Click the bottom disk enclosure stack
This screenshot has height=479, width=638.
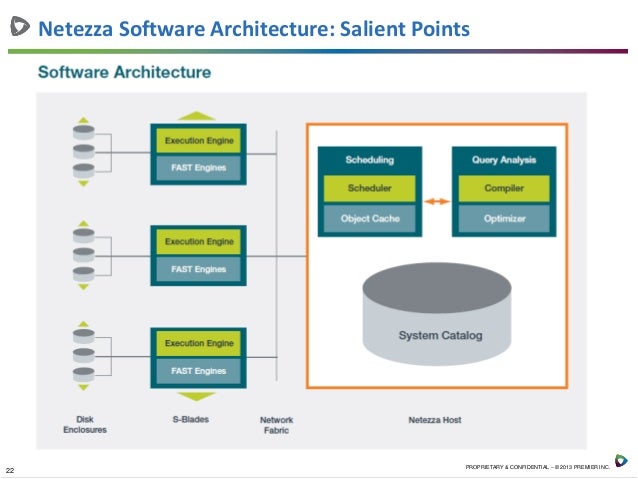click(84, 356)
